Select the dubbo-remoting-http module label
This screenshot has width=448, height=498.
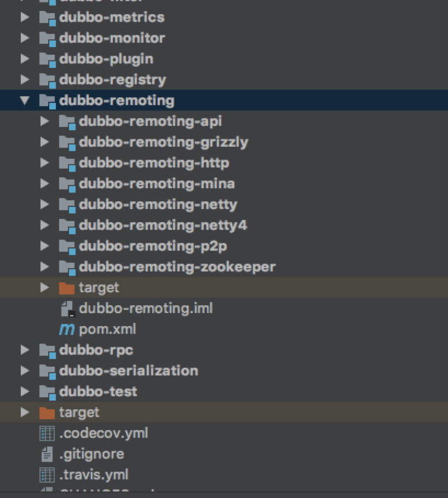[154, 163]
